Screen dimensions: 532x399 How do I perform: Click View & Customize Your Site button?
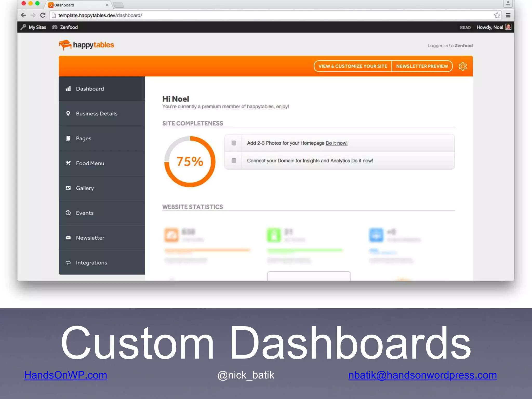[x=353, y=66]
